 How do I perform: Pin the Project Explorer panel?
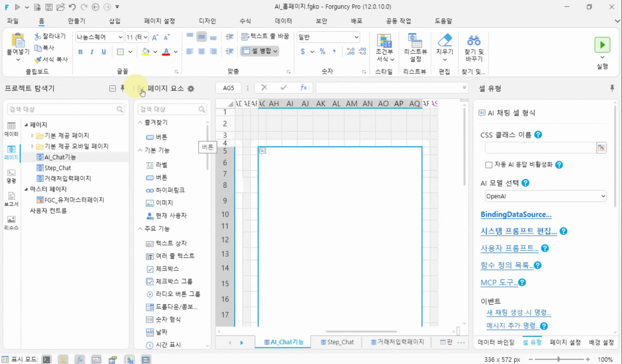pos(122,88)
